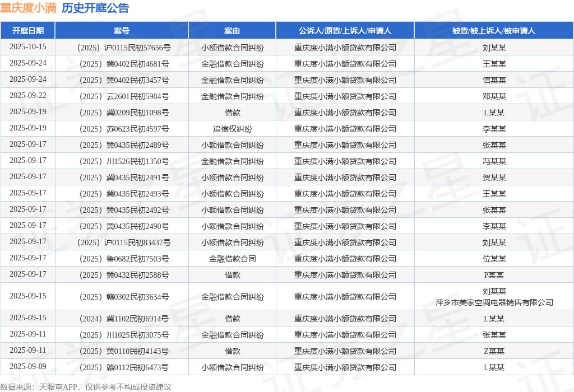Click the date 2025-09-22
574x392 pixels.
coord(28,95)
